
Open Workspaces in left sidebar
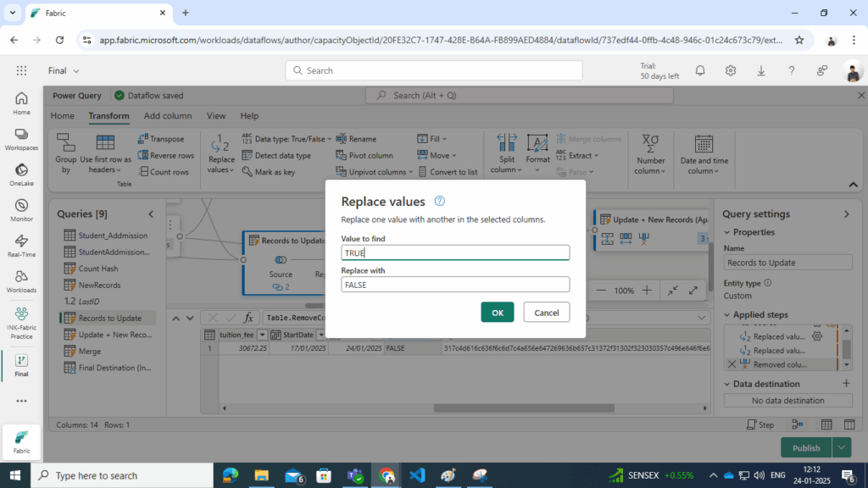(x=21, y=139)
